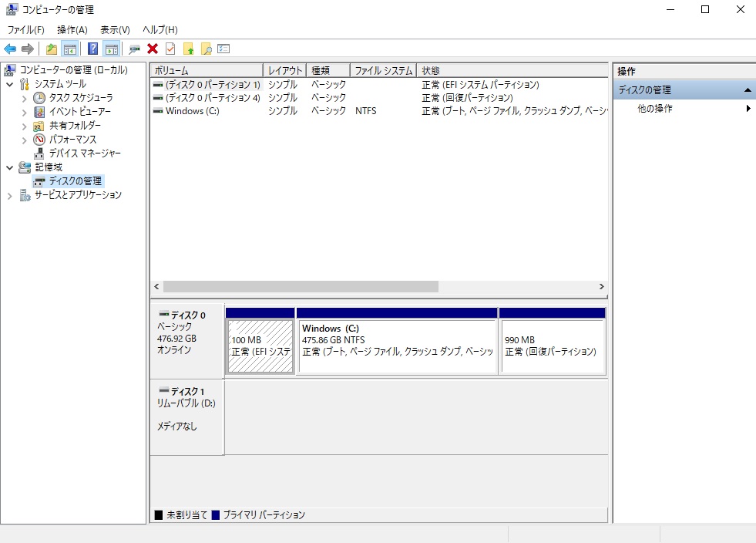
Task: Click the back navigation arrow on the toolbar
Action: click(x=10, y=48)
